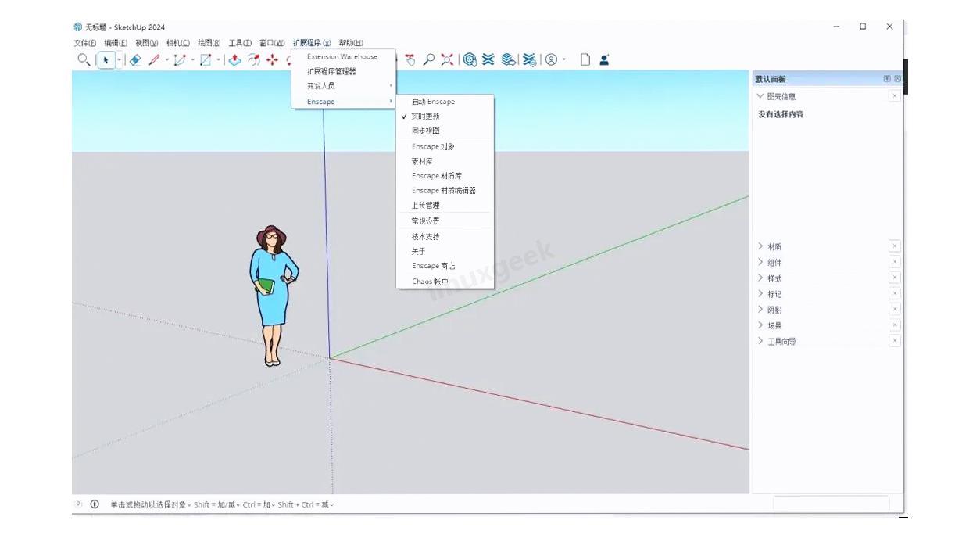Pick the Line pencil tool
Image resolution: width=980 pixels, height=538 pixels.
tap(155, 60)
